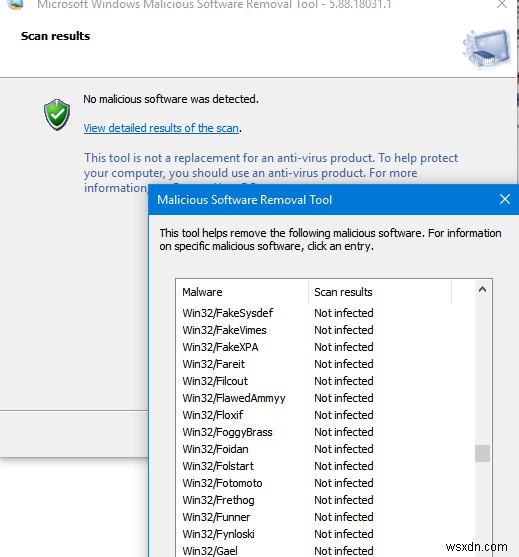Image resolution: width=519 pixels, height=557 pixels.
Task: Select the Win32/FakeVimes entry
Action: tap(225, 330)
